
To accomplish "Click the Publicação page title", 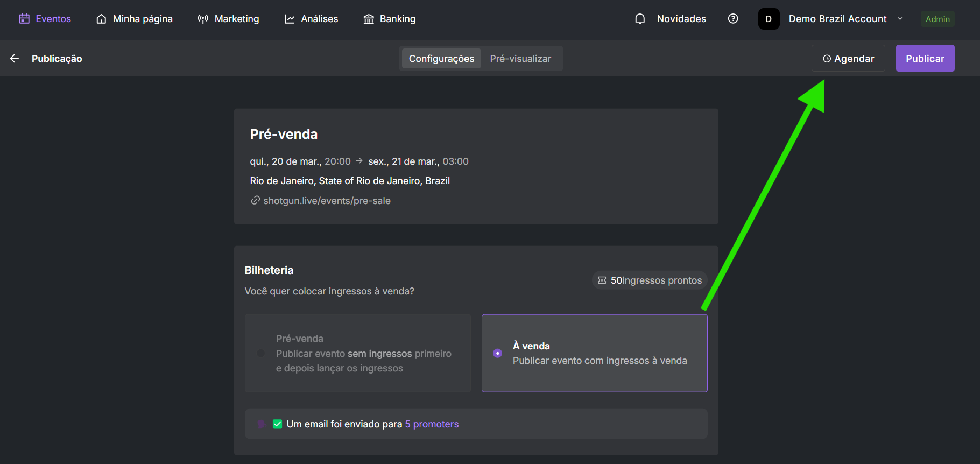I will 57,58.
